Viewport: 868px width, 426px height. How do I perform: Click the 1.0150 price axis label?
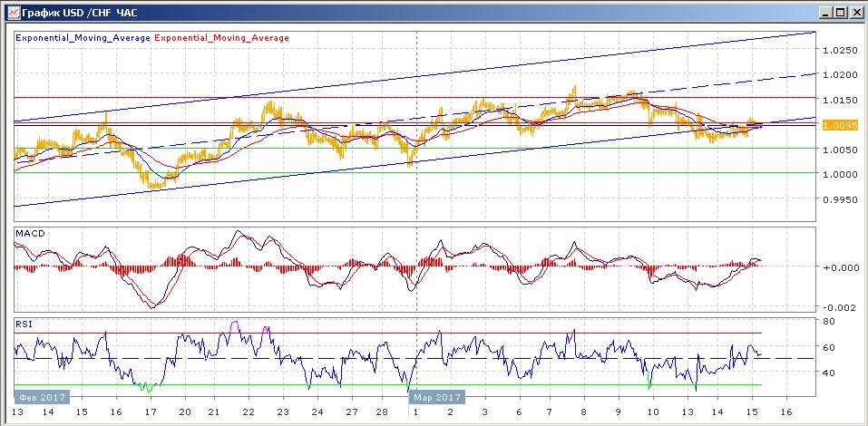click(840, 100)
